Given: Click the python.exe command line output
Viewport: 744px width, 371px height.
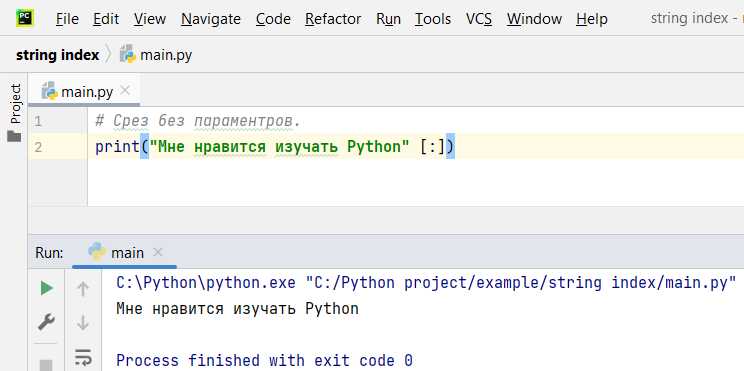Looking at the screenshot, I should tap(426, 283).
